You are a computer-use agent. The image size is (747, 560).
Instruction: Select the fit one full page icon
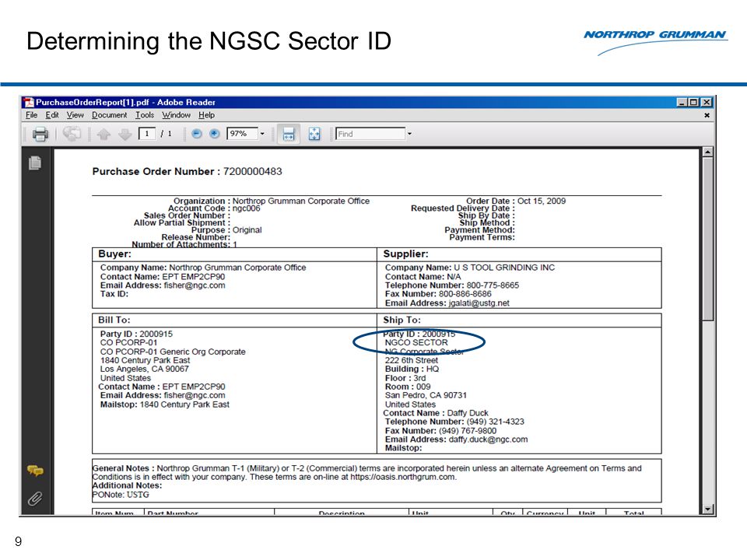314,134
